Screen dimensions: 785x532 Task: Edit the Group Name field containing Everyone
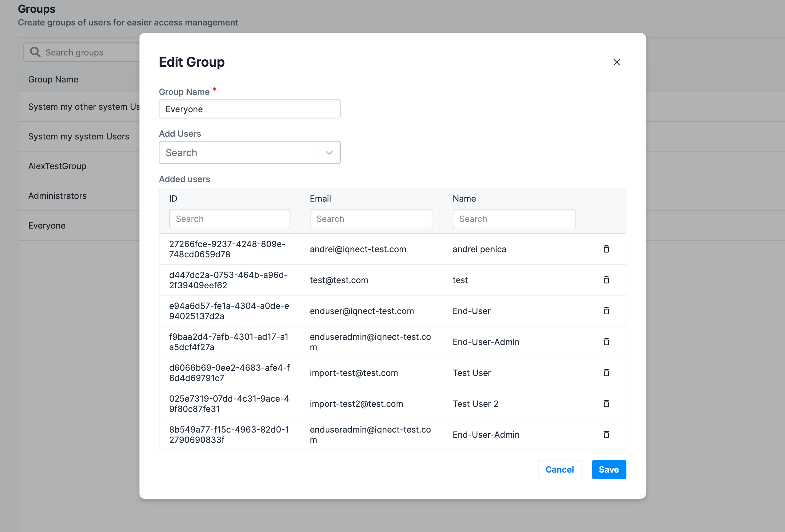pos(250,109)
